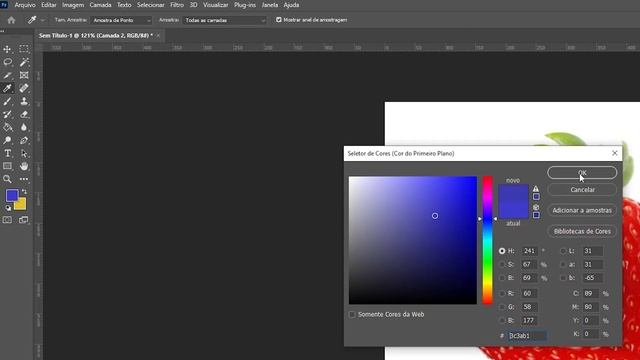Select the Magic Wand tool
The image size is (640, 360).
pos(24,62)
